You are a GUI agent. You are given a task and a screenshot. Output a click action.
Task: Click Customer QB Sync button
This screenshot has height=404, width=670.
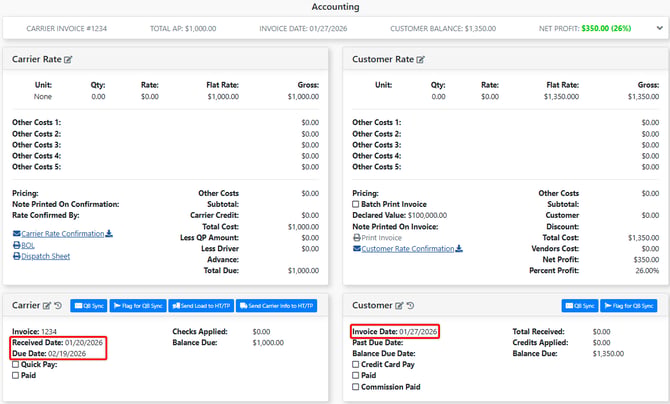580,306
